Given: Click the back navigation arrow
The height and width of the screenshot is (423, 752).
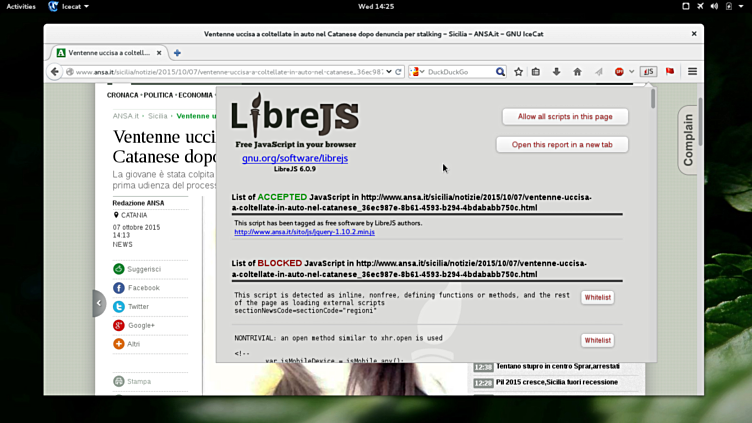Looking at the screenshot, I should tap(55, 72).
